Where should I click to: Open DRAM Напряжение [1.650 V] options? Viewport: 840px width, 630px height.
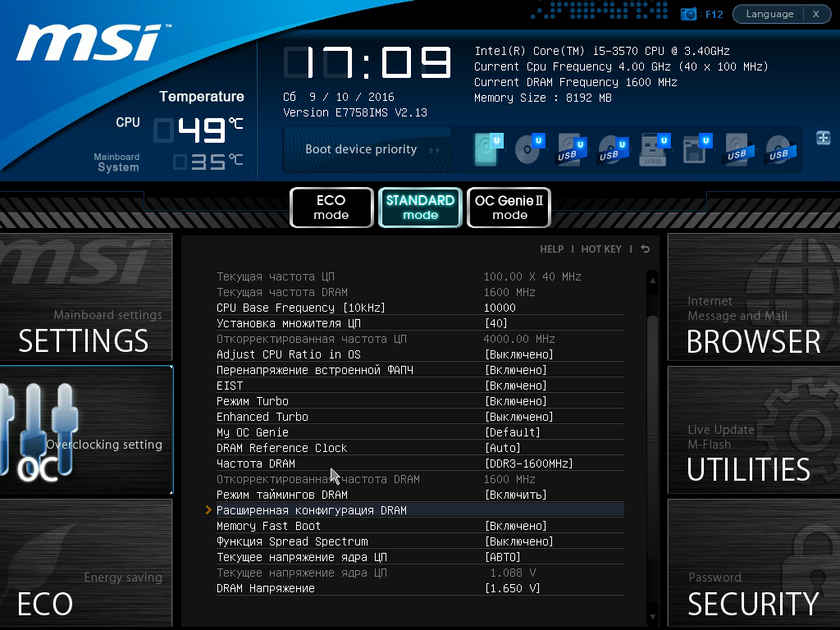pyautogui.click(x=420, y=588)
